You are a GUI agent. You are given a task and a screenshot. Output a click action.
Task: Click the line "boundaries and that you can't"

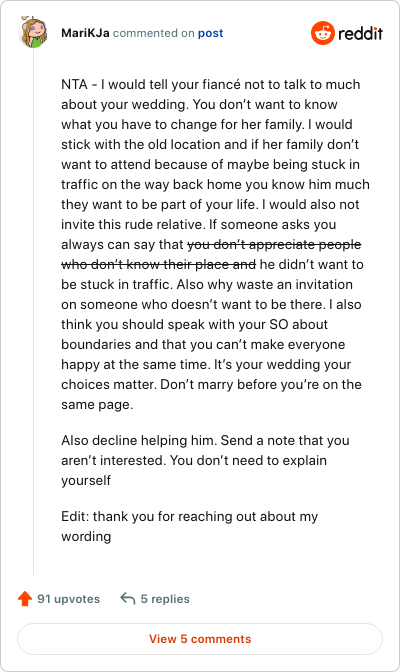[203, 345]
